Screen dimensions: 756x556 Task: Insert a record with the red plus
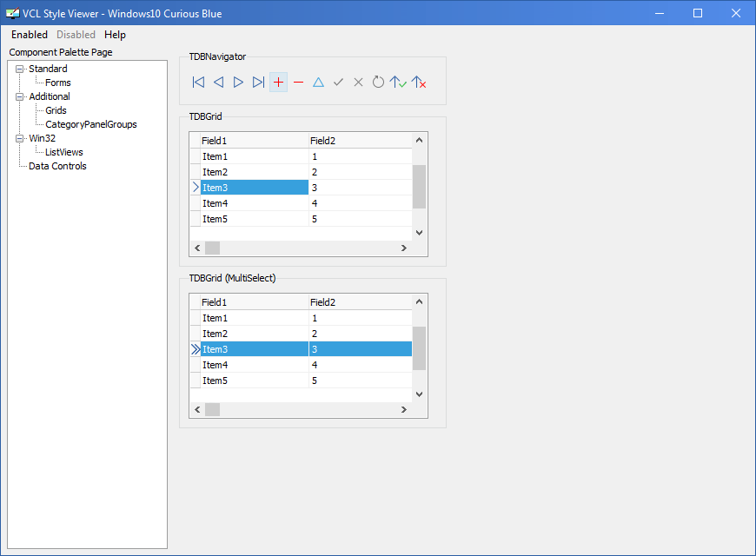(x=278, y=83)
